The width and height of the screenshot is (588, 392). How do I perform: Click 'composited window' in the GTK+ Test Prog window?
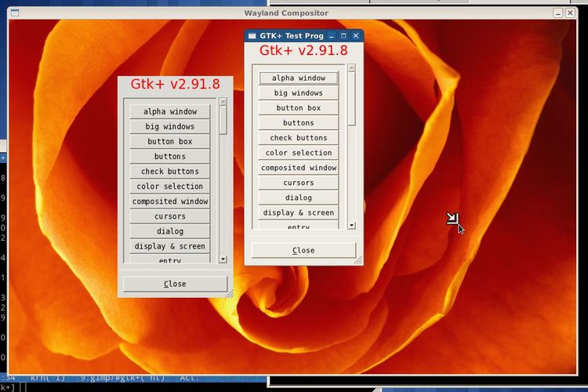pyautogui.click(x=299, y=168)
